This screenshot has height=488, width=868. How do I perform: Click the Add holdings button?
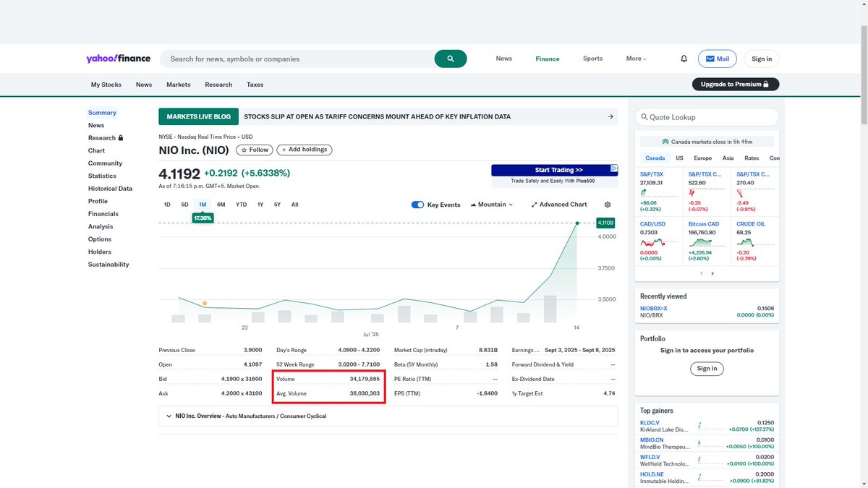pos(304,150)
